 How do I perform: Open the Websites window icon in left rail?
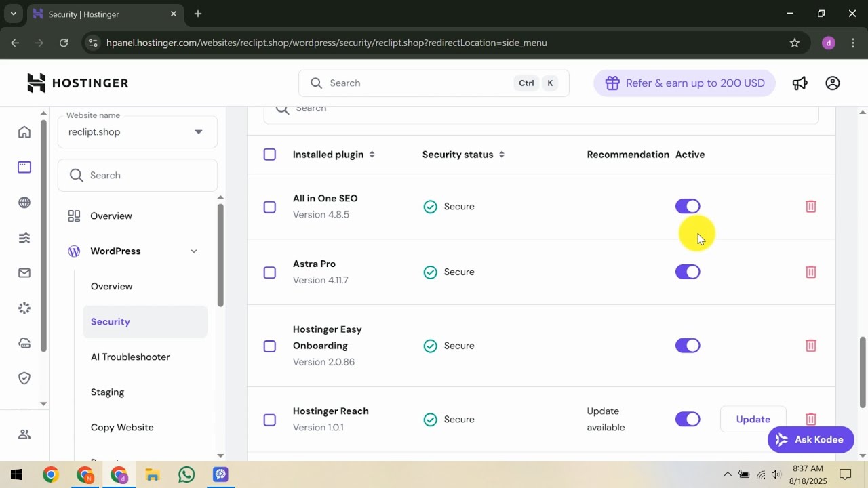pyautogui.click(x=24, y=167)
